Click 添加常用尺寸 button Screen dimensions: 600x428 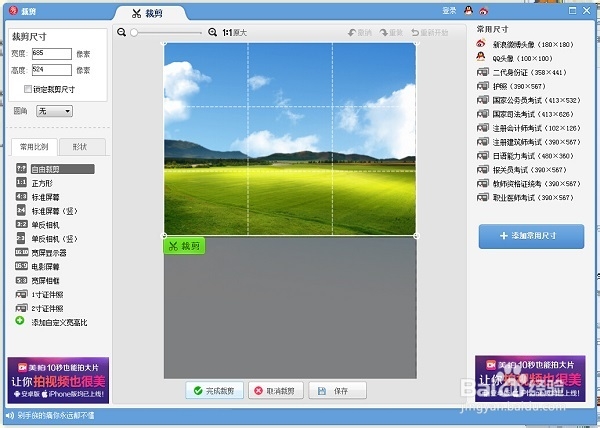pos(531,236)
